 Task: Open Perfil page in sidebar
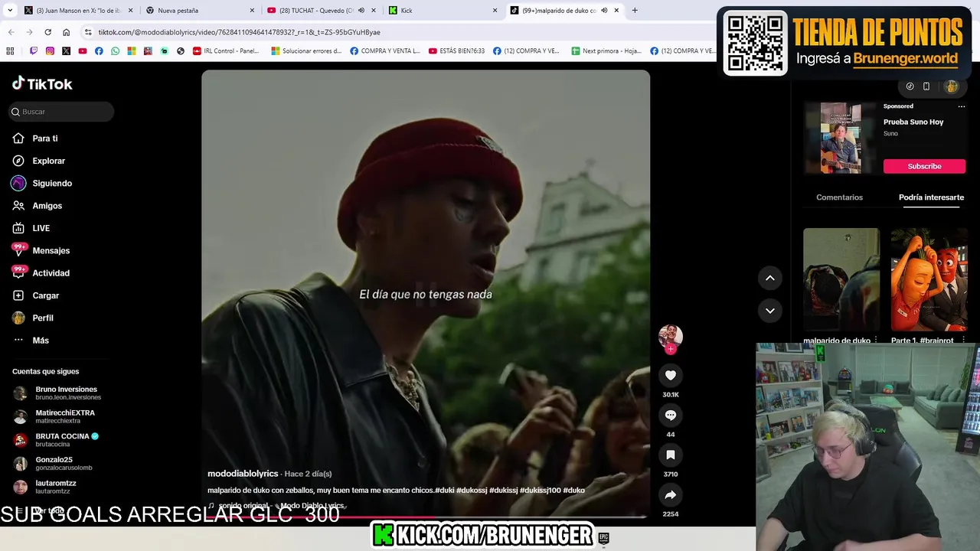(x=33, y=318)
